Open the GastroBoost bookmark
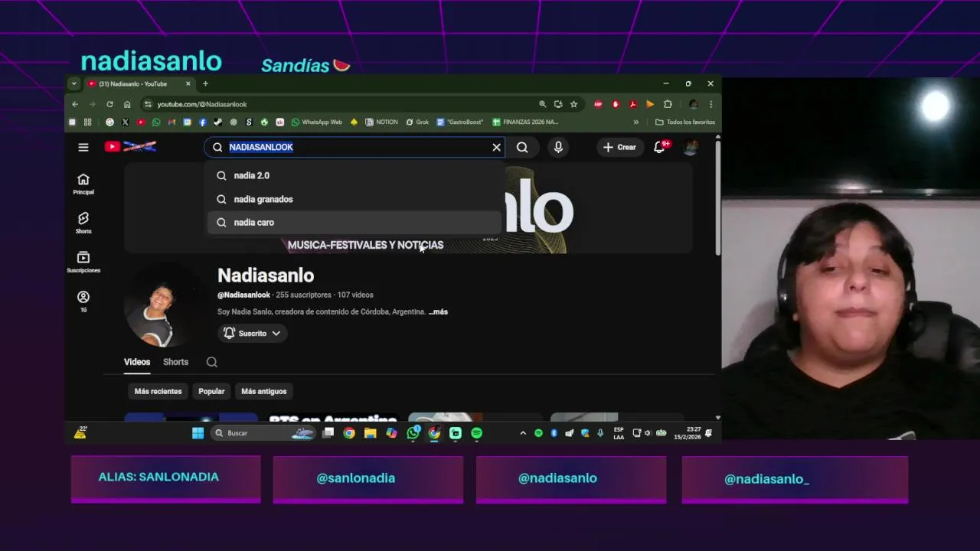Viewport: 980px width, 551px height. 460,122
